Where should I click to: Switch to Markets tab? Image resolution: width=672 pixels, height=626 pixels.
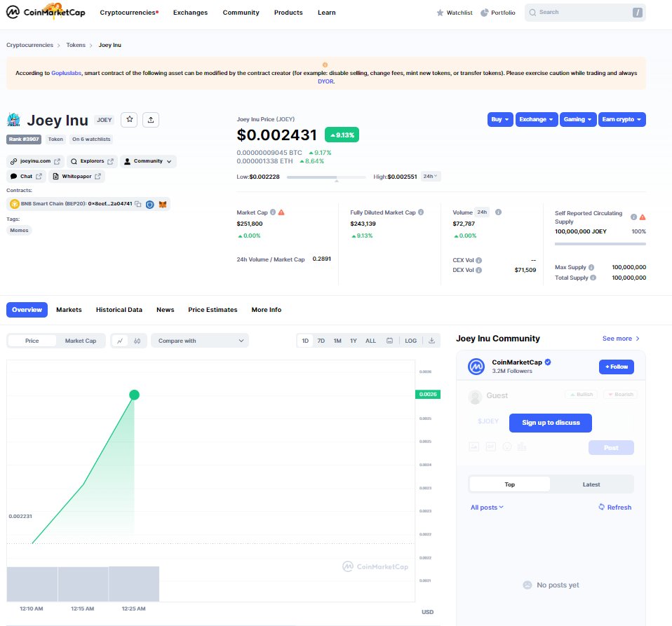click(x=69, y=310)
